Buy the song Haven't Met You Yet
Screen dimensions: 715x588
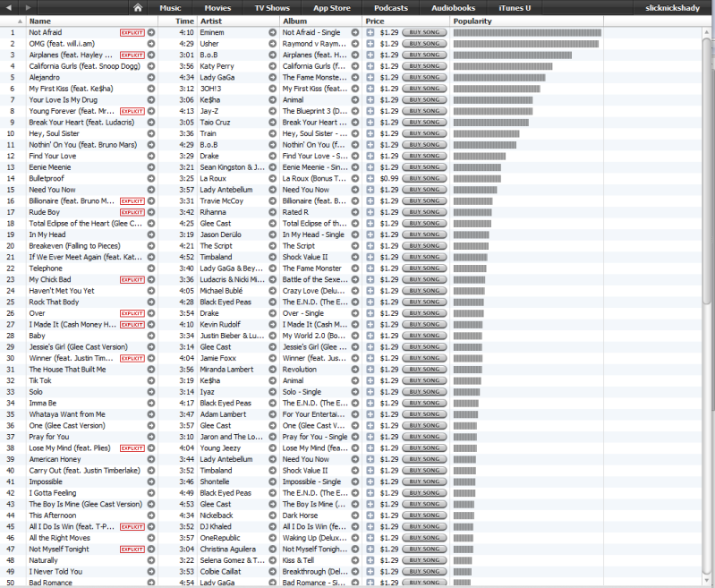coord(424,291)
